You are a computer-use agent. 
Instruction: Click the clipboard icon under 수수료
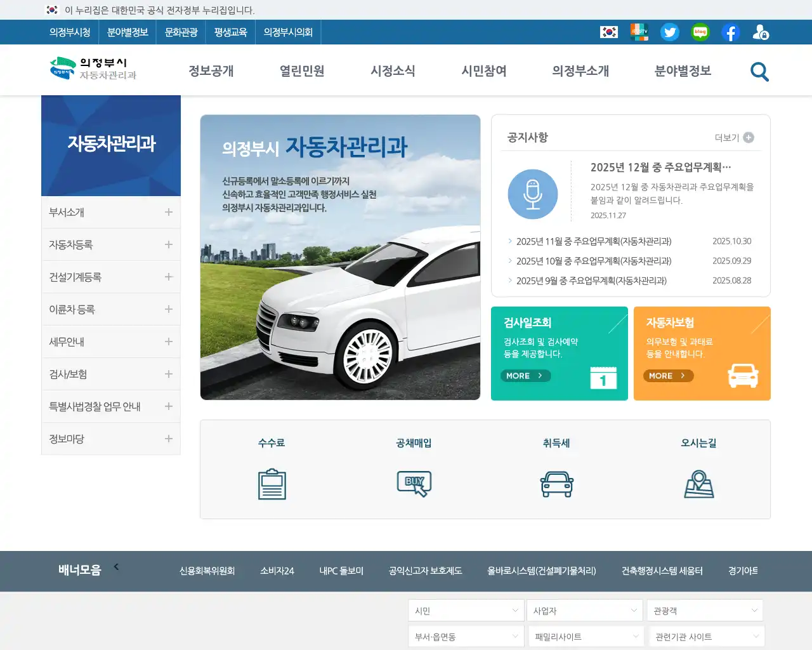(x=272, y=484)
